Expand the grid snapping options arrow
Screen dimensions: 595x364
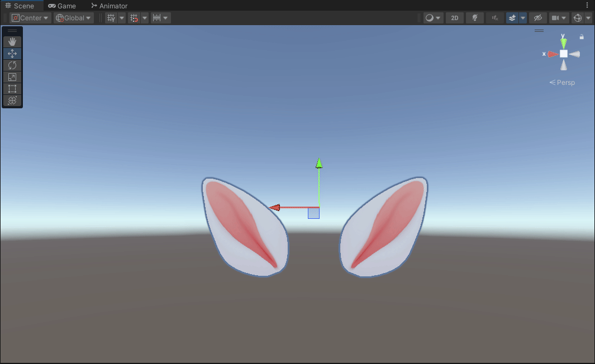point(145,18)
